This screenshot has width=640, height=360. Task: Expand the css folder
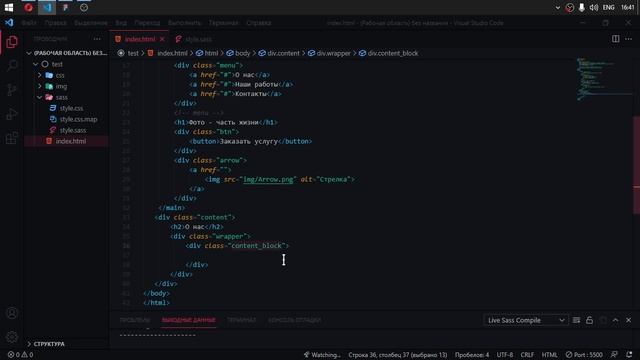pos(40,75)
